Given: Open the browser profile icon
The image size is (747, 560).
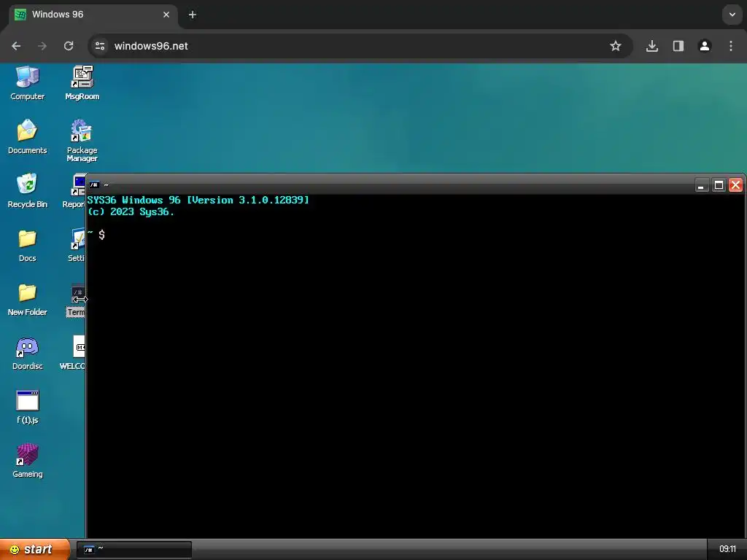Looking at the screenshot, I should [x=705, y=46].
